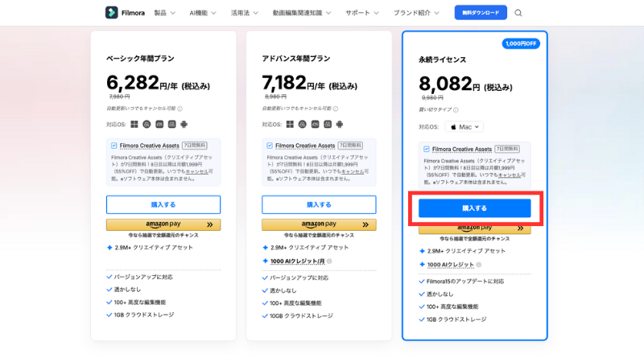Pay with amazon pay for ベーシック年間プラン
644x362 pixels.
point(163,224)
